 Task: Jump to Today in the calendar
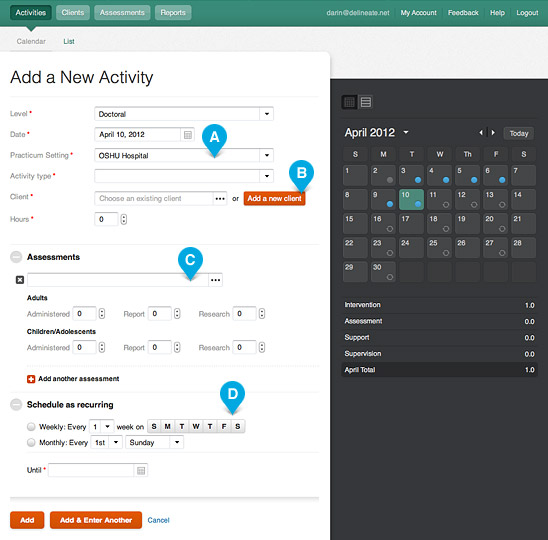tap(519, 134)
